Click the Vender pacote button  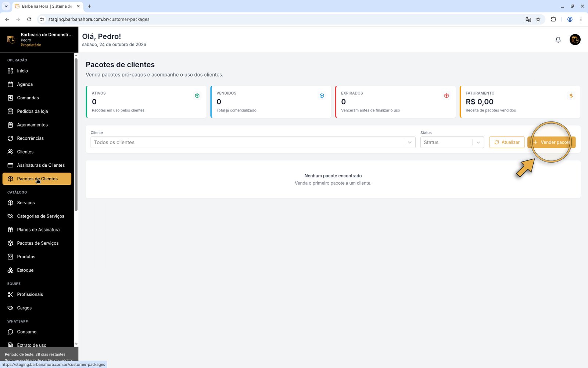551,142
